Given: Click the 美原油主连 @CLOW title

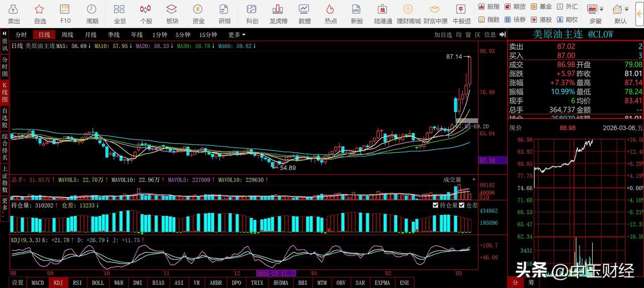Looking at the screenshot, I should pos(573,34).
